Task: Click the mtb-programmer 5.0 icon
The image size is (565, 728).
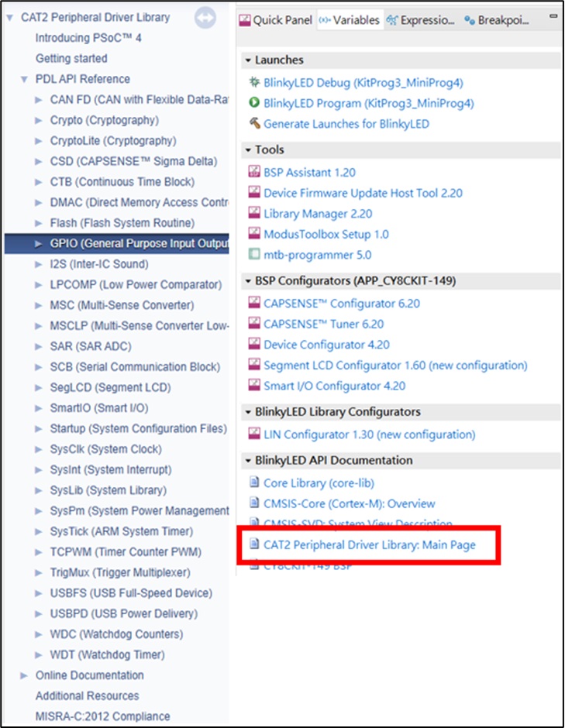Action: pyautogui.click(x=254, y=254)
